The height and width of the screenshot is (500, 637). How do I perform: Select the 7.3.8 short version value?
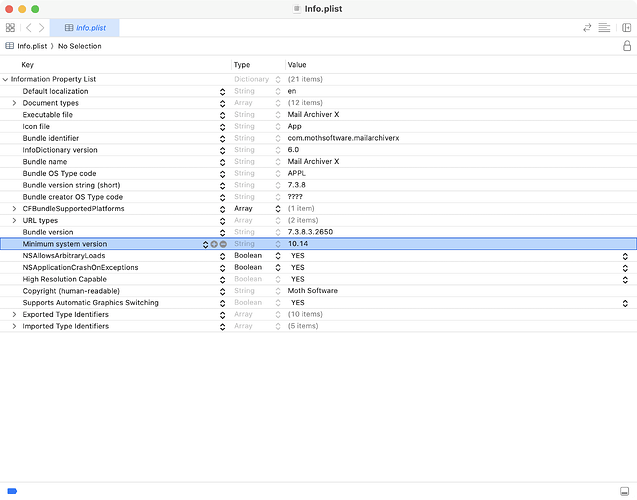point(297,185)
